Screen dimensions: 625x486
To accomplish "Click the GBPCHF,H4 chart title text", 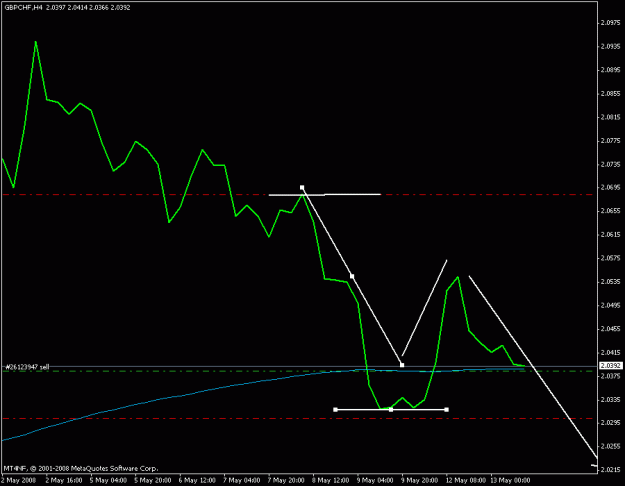I will (x=24, y=7).
